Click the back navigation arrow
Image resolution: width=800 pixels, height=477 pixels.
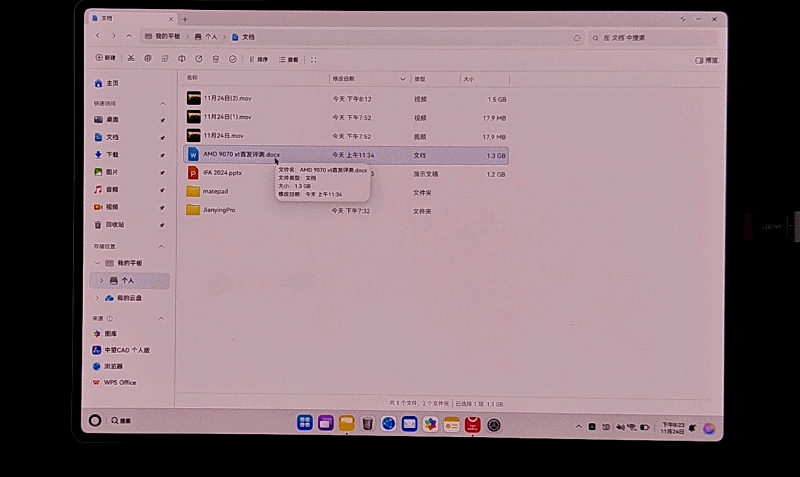97,36
